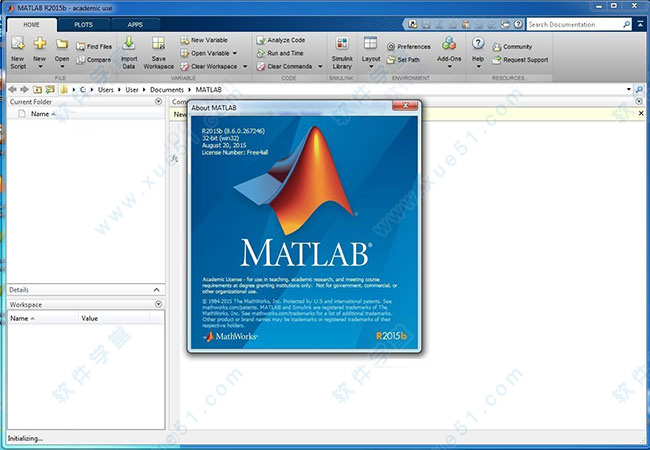Open the Clear Workspace dropdown arrow

[245, 66]
